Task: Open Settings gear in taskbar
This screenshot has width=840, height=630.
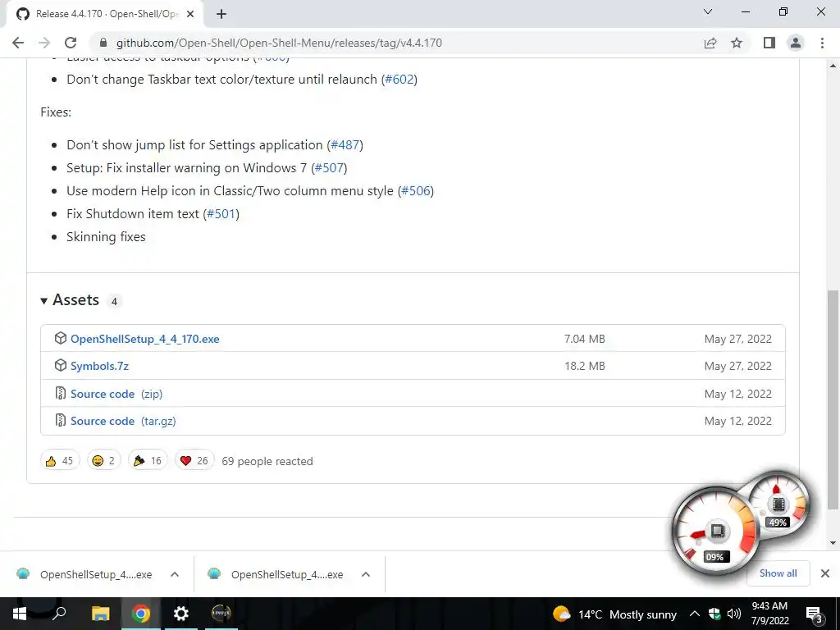Action: (x=181, y=614)
